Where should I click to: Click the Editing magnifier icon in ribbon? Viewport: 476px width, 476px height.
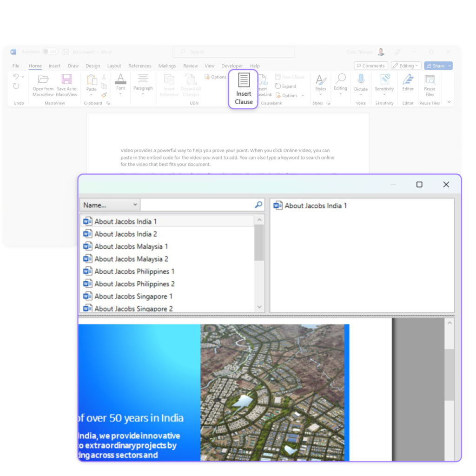340,79
